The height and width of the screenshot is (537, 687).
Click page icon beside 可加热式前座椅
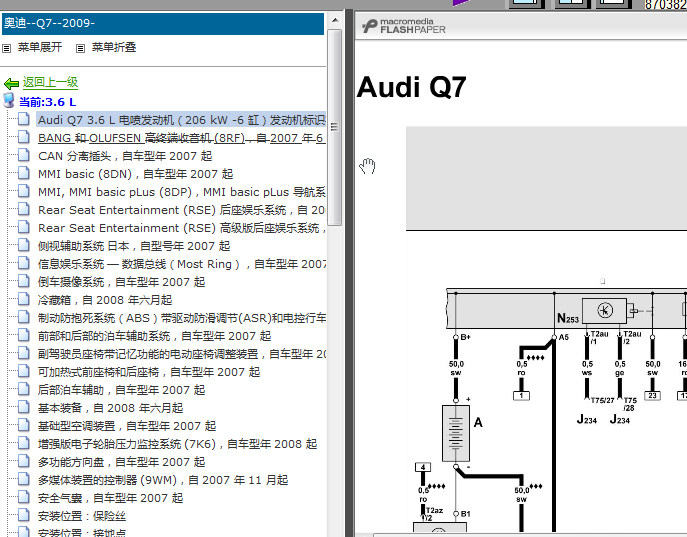(x=24, y=371)
